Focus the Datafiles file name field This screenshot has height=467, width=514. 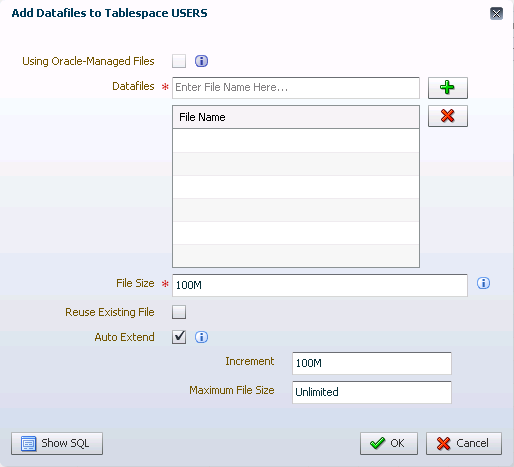pos(296,88)
